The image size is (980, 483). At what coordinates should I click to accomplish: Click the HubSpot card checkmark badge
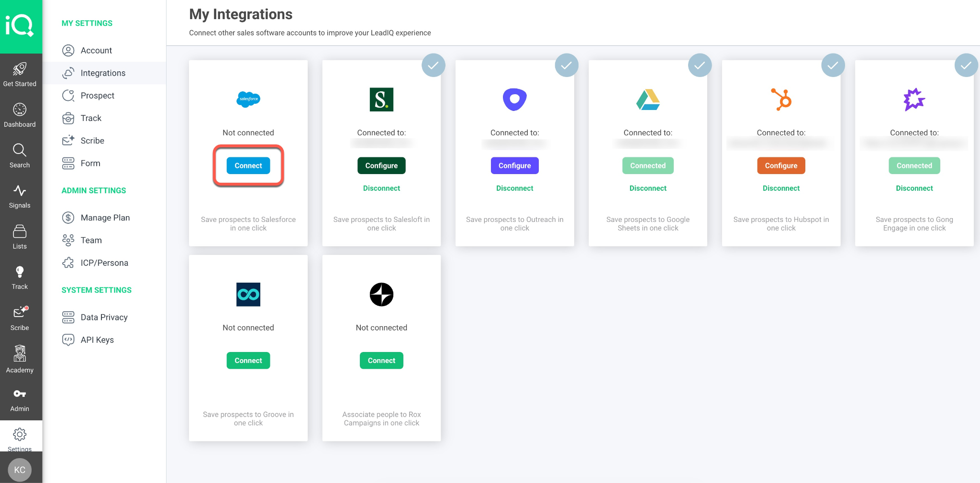coord(833,65)
